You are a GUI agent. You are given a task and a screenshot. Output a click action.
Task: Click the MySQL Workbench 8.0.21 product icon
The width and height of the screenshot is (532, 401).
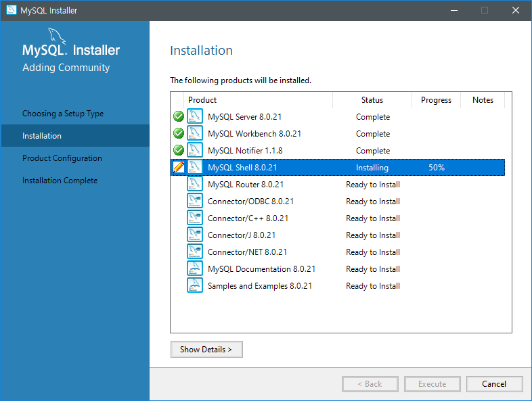point(195,133)
